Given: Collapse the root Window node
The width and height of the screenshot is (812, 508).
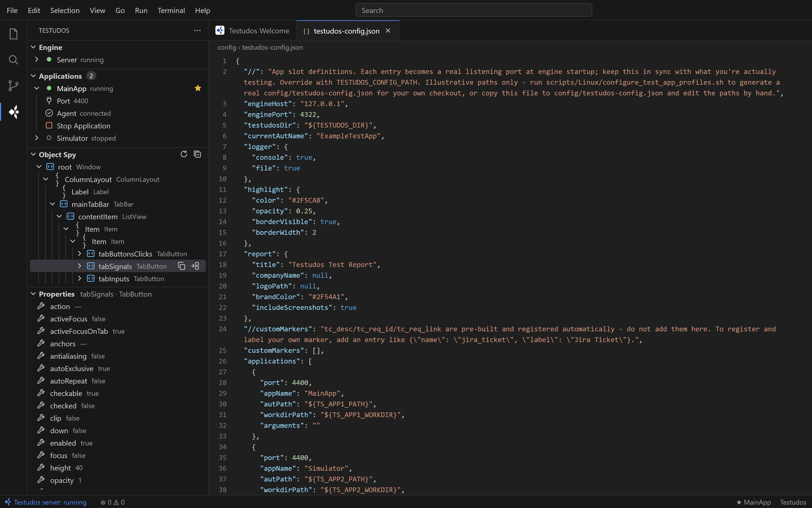Looking at the screenshot, I should (x=39, y=167).
